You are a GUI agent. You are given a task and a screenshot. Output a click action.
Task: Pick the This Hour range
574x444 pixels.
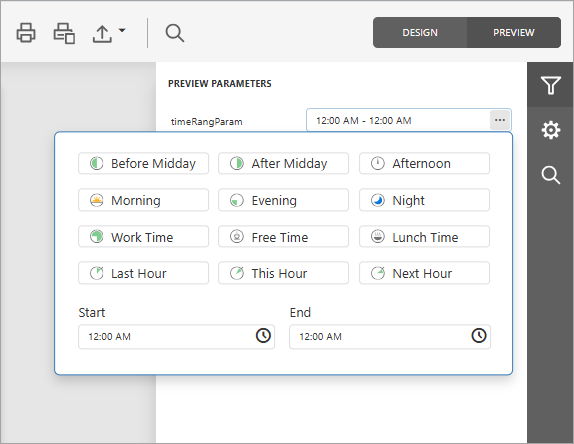click(283, 273)
